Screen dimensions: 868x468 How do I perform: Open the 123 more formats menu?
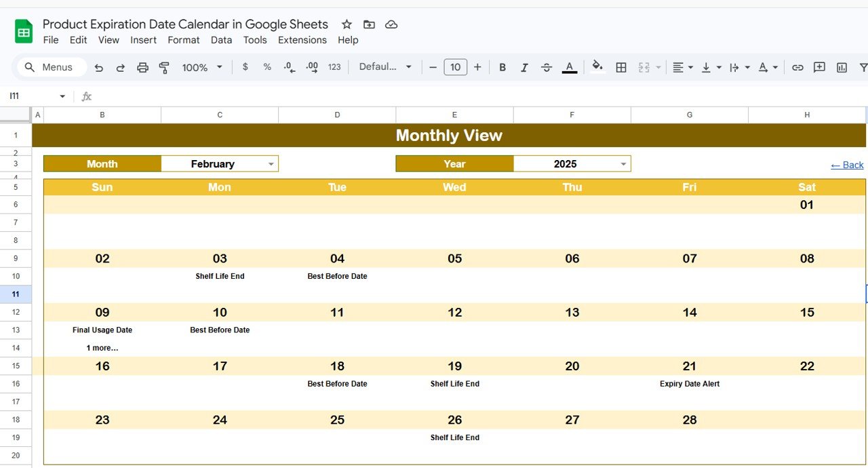click(334, 67)
